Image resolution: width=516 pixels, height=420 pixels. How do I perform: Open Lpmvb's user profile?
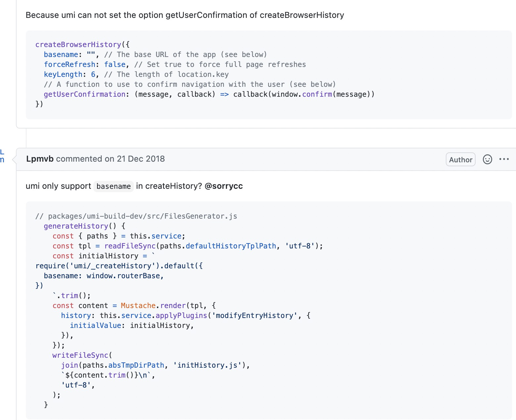pos(39,159)
